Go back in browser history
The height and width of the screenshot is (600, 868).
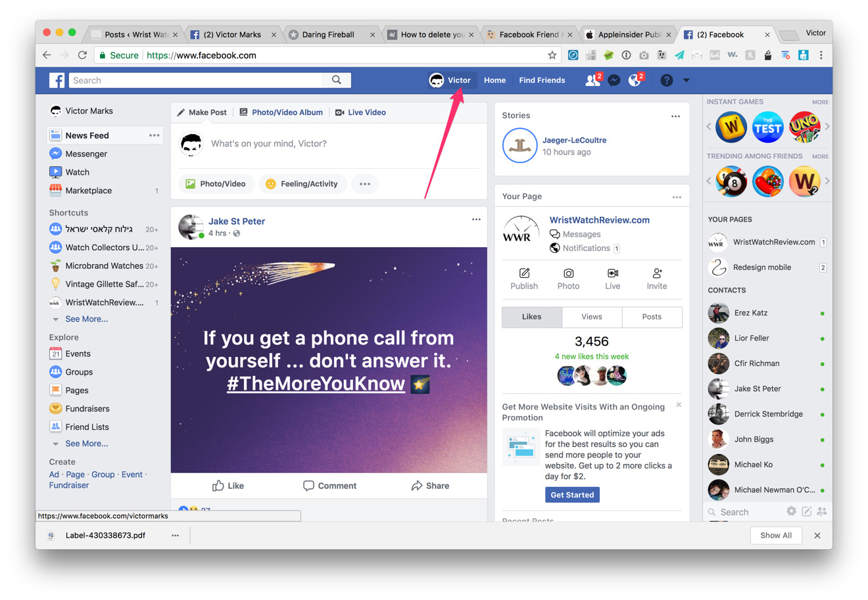pos(47,55)
